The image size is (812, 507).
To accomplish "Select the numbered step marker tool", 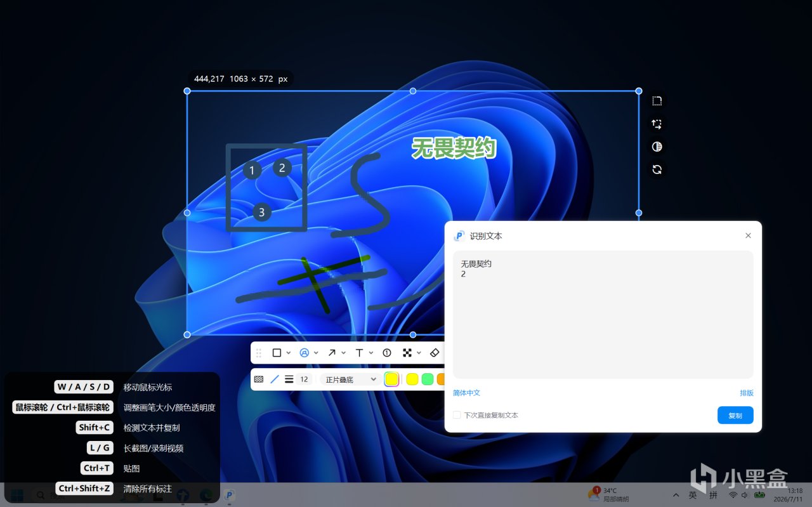I will click(387, 353).
